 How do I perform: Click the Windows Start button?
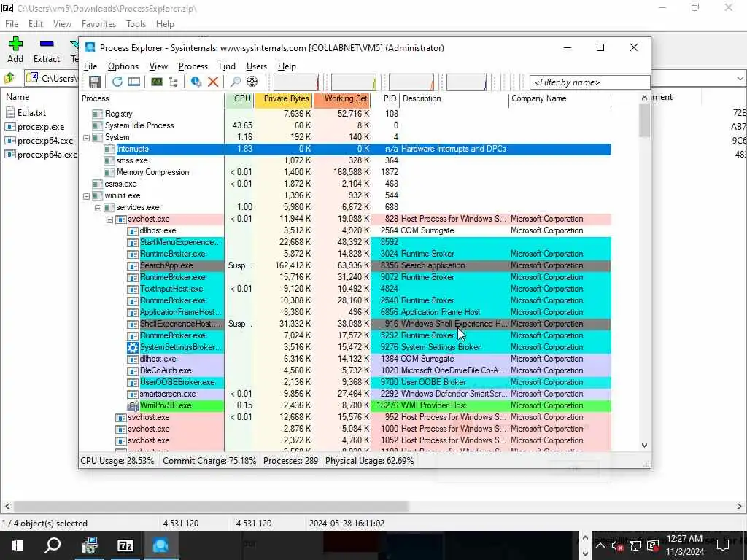click(x=18, y=545)
